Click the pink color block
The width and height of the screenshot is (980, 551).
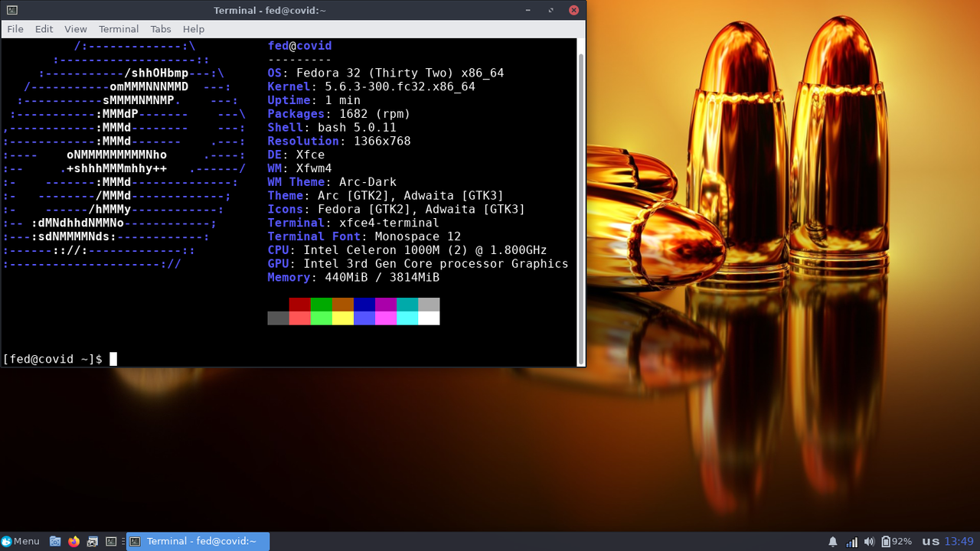[386, 318]
